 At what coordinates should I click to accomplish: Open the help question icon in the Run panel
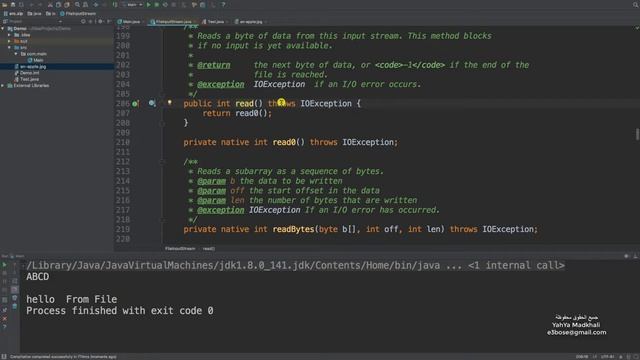4,327
